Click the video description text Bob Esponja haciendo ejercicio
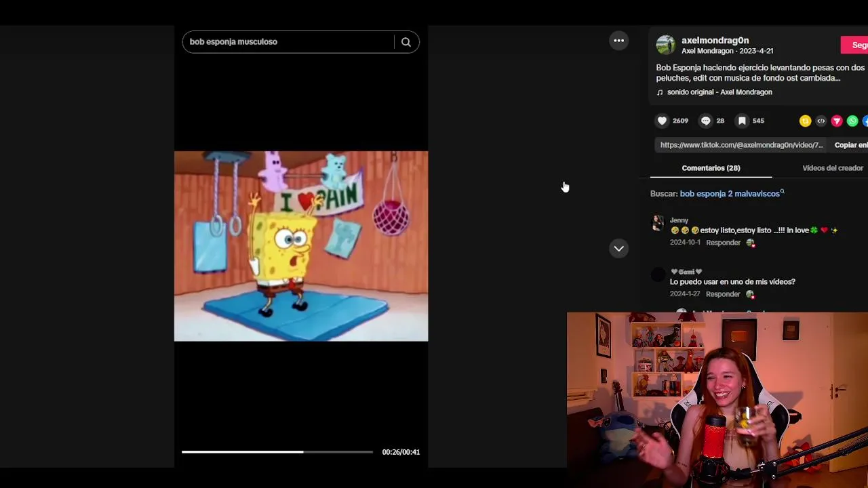Screen dimensions: 868x488 760,73
